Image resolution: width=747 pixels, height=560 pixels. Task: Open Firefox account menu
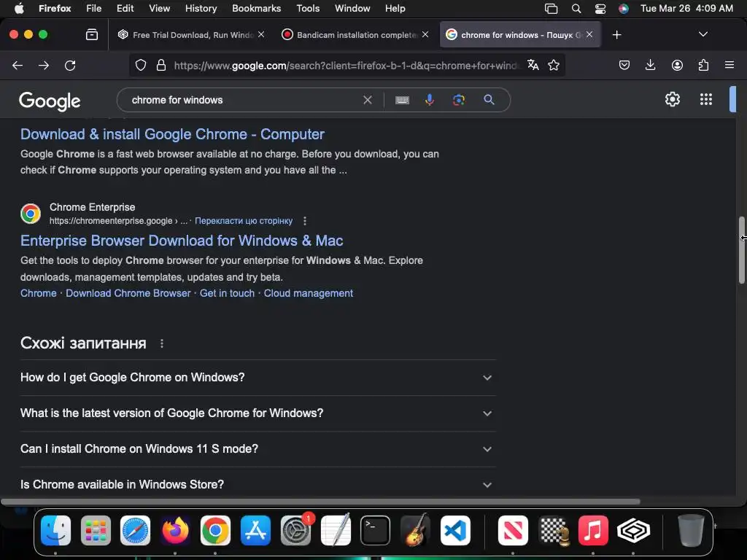coord(677,65)
